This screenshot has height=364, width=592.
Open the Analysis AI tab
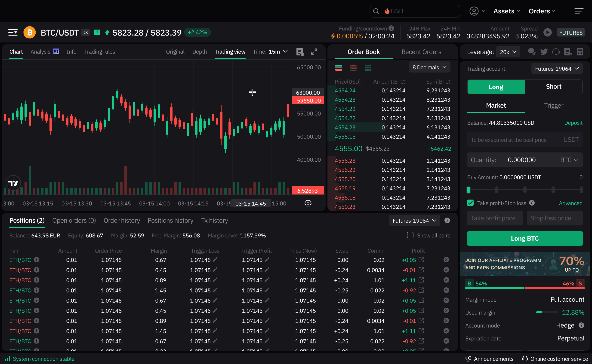pyautogui.click(x=45, y=52)
